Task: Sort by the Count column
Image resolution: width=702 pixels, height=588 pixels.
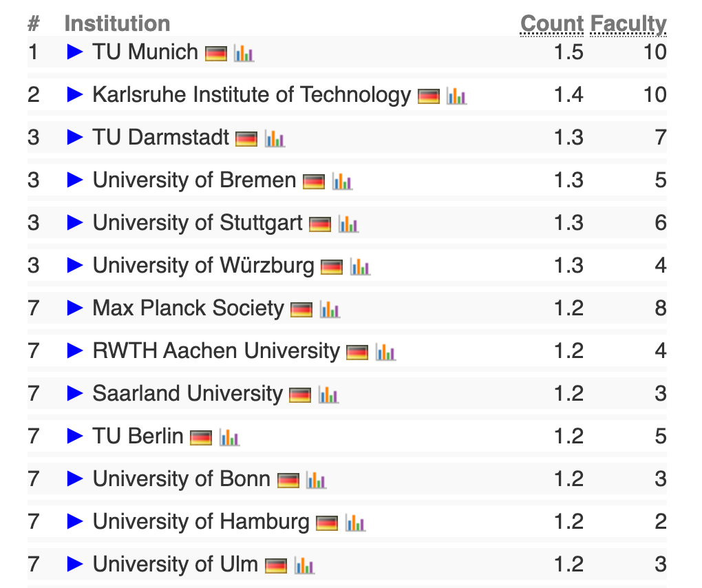Action: coord(553,23)
